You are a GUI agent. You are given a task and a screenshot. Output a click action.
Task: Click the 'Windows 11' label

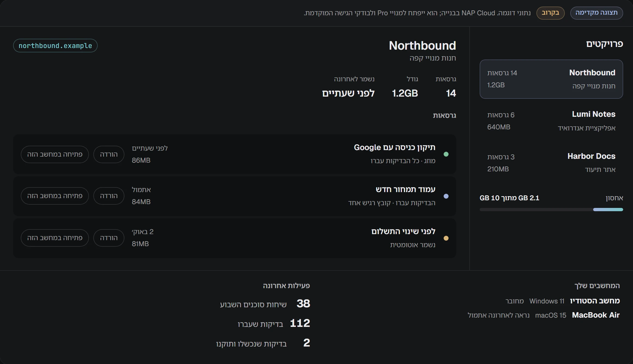point(547,301)
